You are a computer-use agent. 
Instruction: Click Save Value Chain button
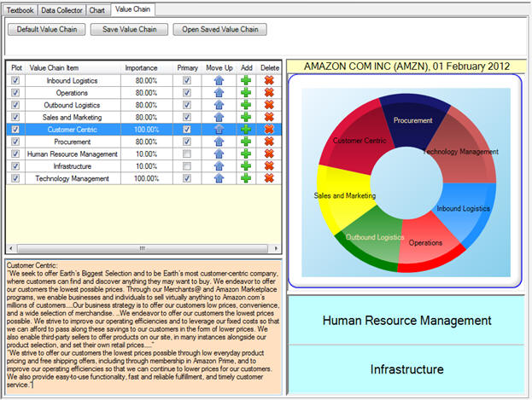[x=129, y=30]
